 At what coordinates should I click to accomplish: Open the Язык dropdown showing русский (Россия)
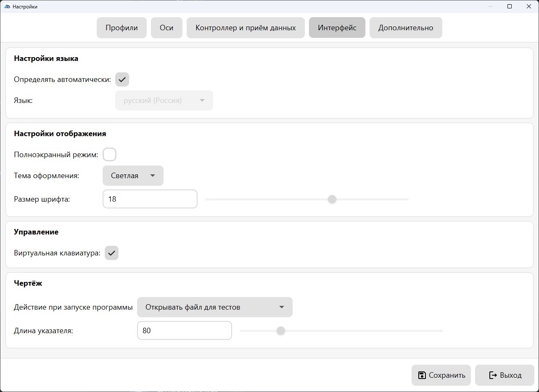[164, 100]
